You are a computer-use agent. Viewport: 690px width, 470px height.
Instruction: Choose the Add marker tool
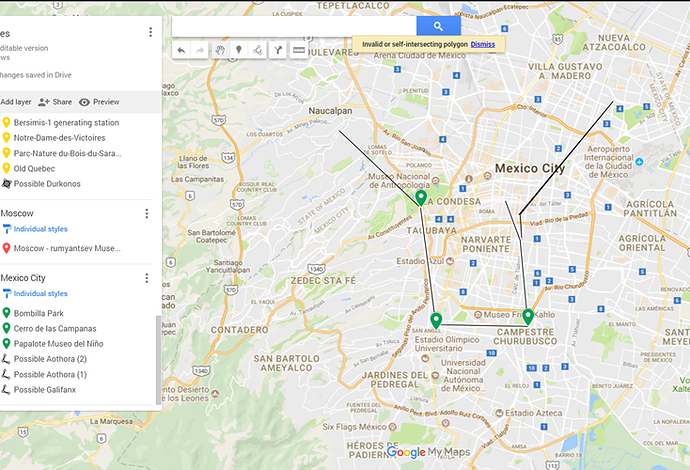pyautogui.click(x=239, y=49)
